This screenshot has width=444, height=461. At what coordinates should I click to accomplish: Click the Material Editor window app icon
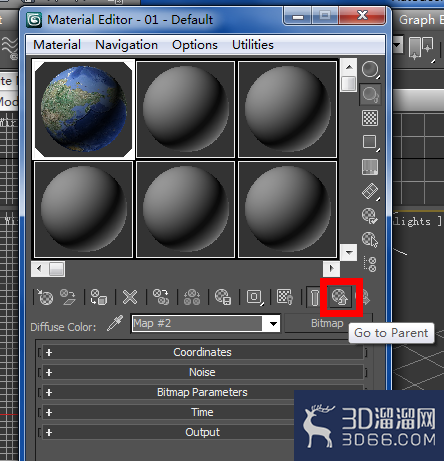[34, 20]
